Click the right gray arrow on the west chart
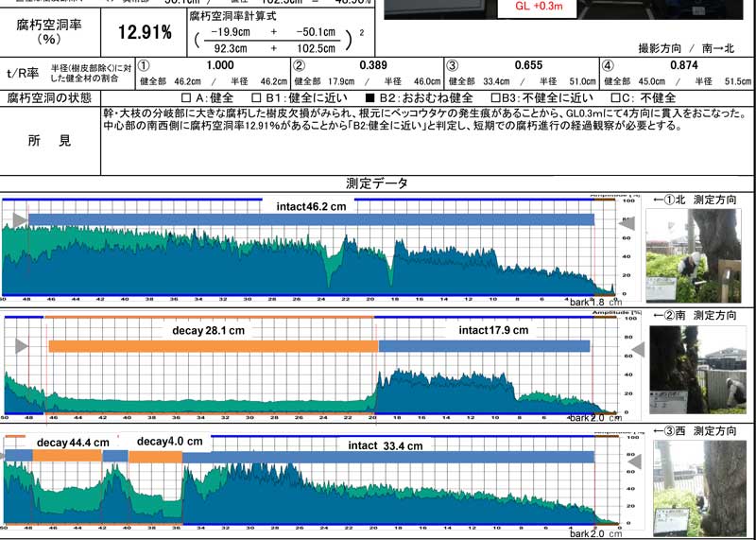 point(635,462)
